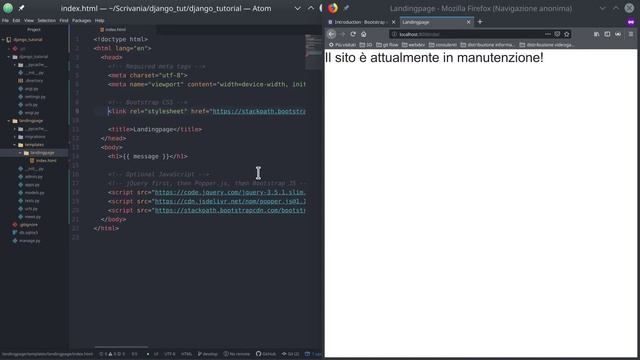
Task: Follow cdn.jsdelivr.net popper link in editor
Action: click(230, 201)
